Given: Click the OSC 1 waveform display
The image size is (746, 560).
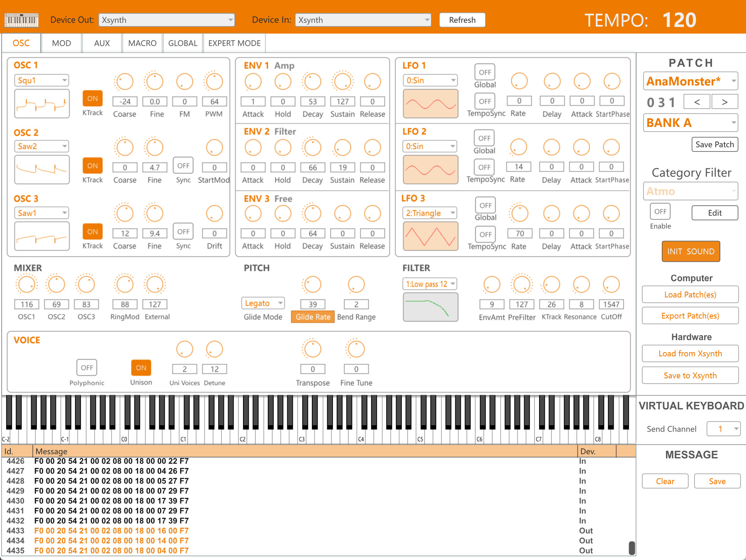Looking at the screenshot, I should coord(42,104).
